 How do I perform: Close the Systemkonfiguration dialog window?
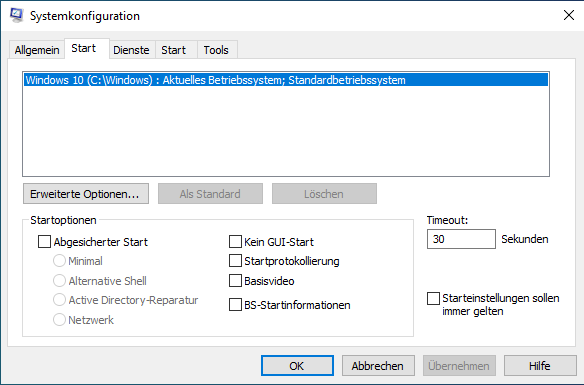point(568,15)
